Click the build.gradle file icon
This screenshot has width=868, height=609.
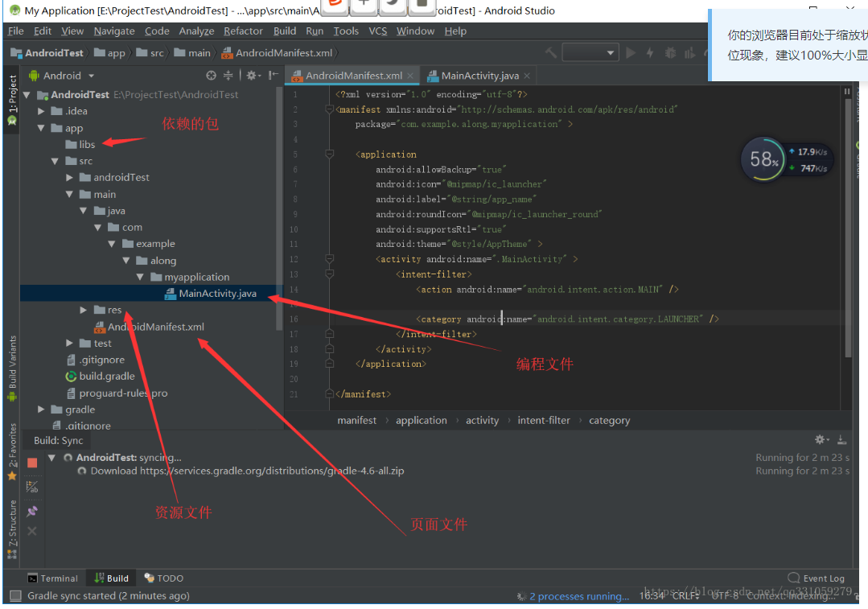(x=71, y=377)
